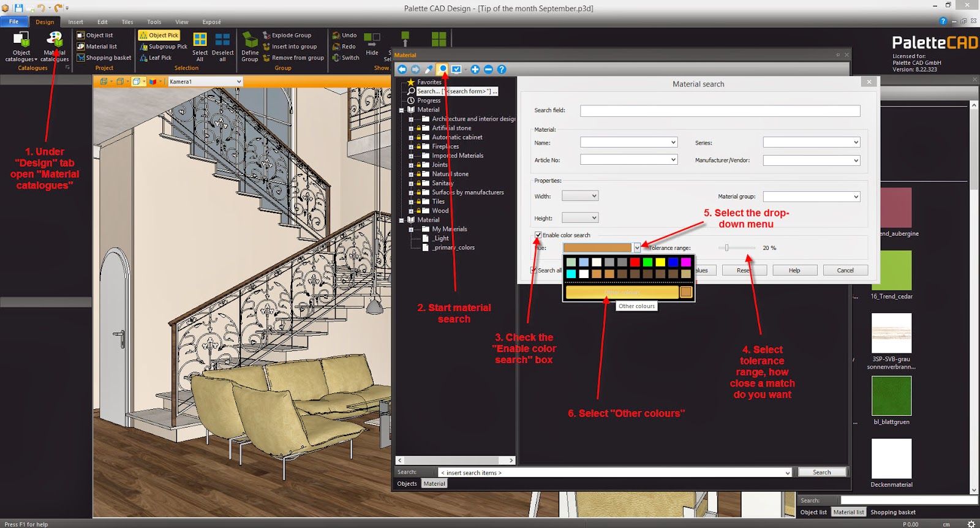The height and width of the screenshot is (528, 980).
Task: Open the Object list from Project group
Action: [x=95, y=36]
